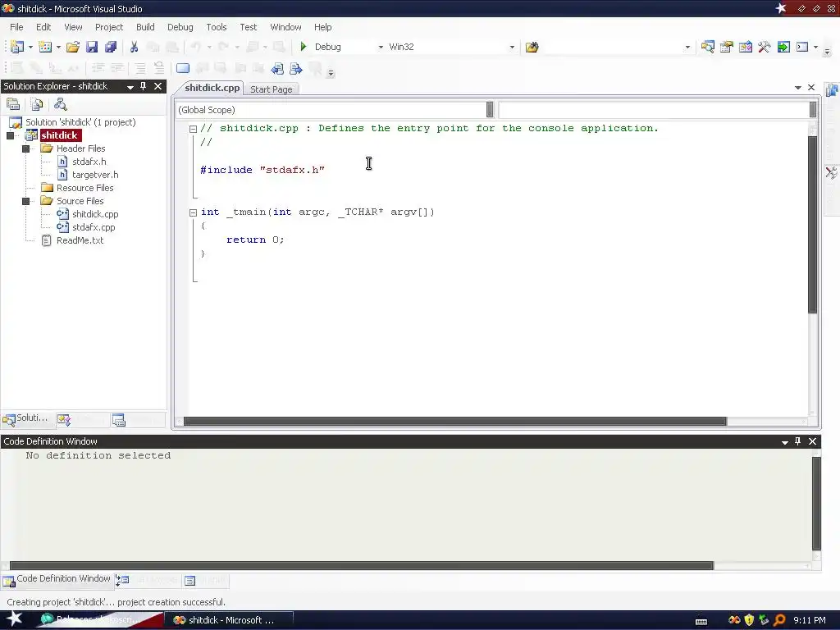Click the bookmark window icon in text toolbar
The width and height of the screenshot is (840, 630).
pyautogui.click(x=183, y=69)
